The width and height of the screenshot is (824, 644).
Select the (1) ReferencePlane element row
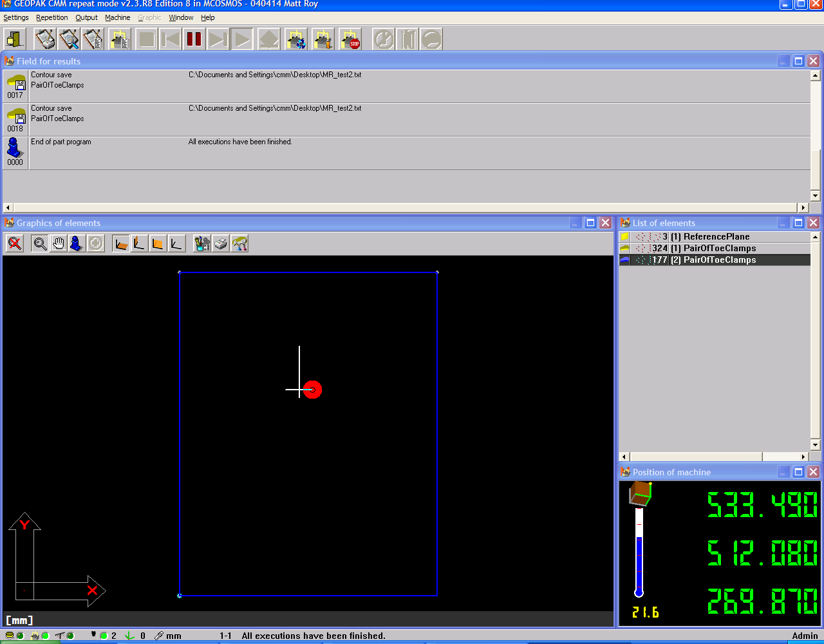point(714,236)
